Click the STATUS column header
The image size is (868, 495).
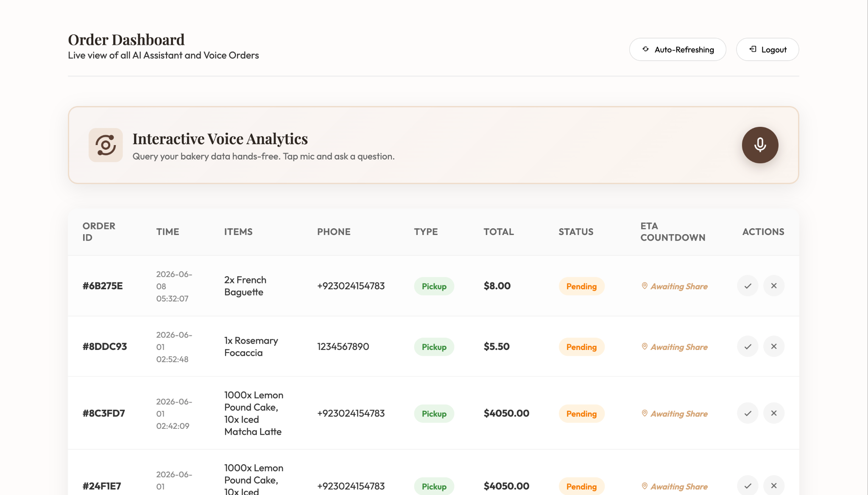[576, 232]
